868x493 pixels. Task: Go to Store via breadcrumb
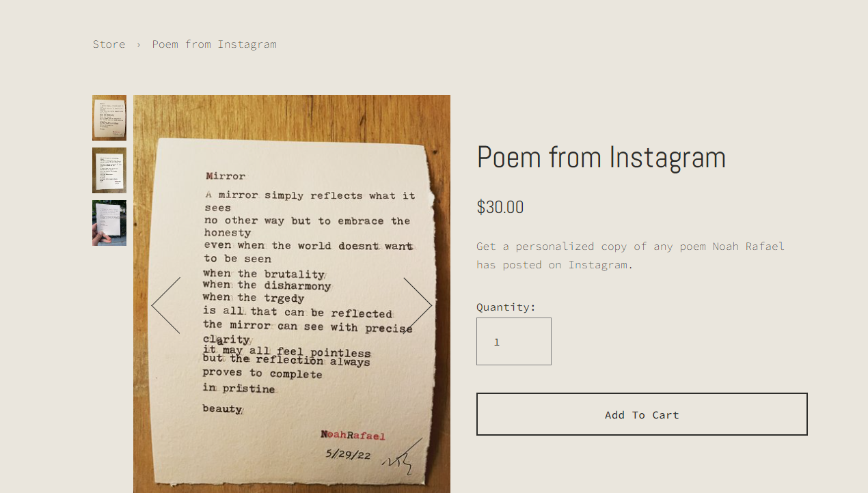[x=109, y=44]
